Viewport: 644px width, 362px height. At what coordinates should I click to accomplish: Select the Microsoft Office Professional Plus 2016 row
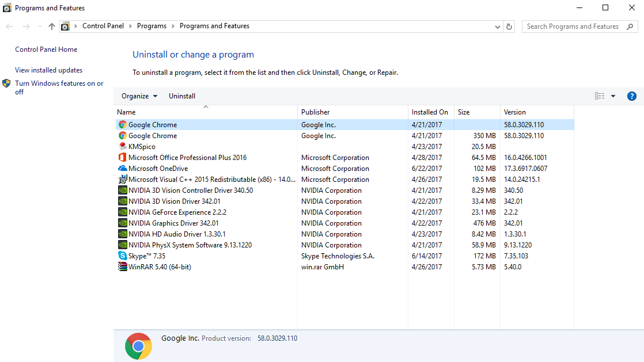[344, 158]
